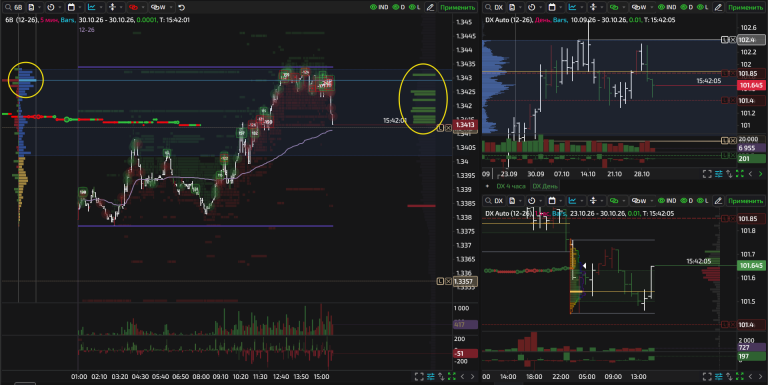Click Применить button on 6B chart
Viewport: 768px width, 385px height.
(457, 7)
